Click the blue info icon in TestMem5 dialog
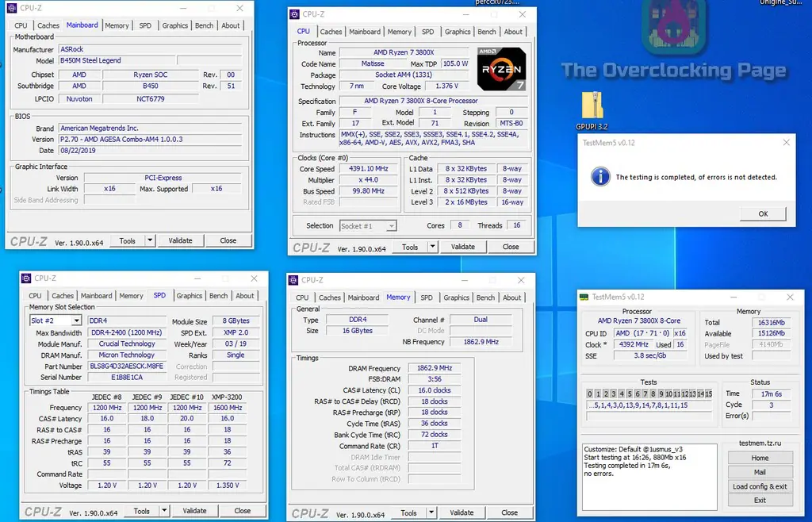812x522 pixels. (601, 176)
